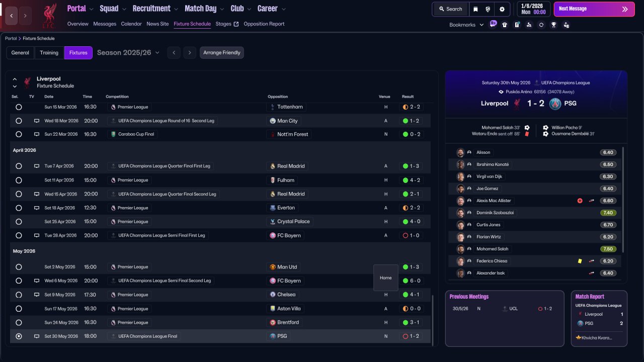Select the Tottenham fixture radio button
The image size is (644, 362).
coord(19,107)
